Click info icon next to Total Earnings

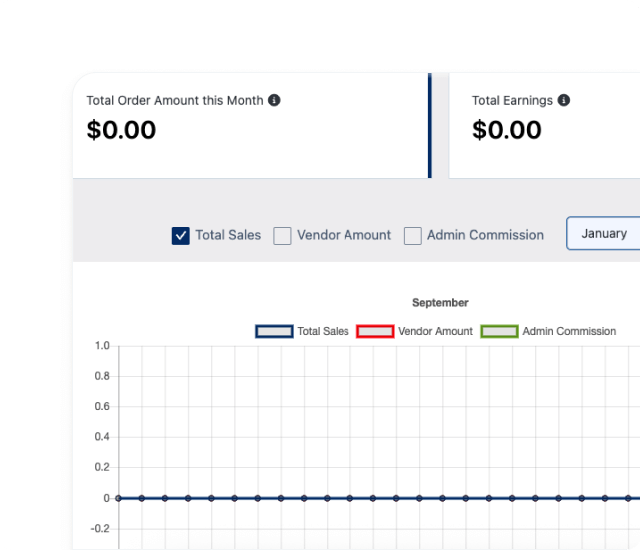pyautogui.click(x=564, y=100)
